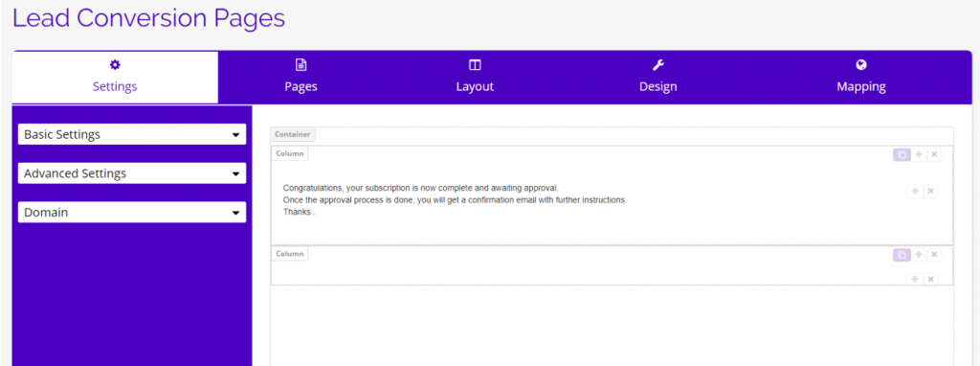Switch to the Pages tab
Screen dimensions: 980x366
301,78
